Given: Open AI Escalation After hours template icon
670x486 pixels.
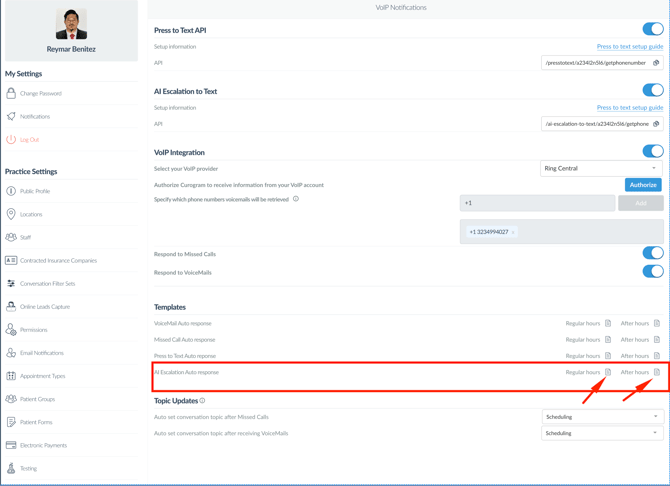Looking at the screenshot, I should tap(657, 372).
